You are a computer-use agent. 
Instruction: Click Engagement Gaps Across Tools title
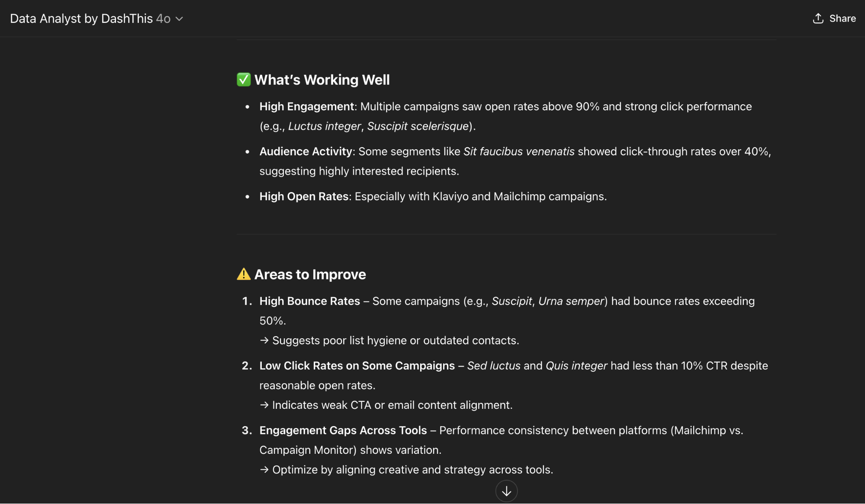coord(343,430)
